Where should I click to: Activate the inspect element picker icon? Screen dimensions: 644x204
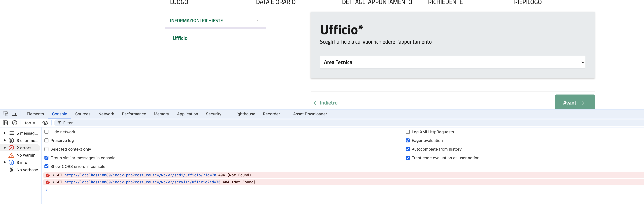5,114
